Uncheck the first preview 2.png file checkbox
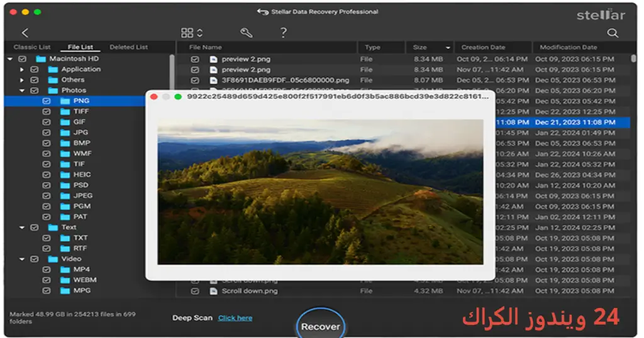 (195, 60)
